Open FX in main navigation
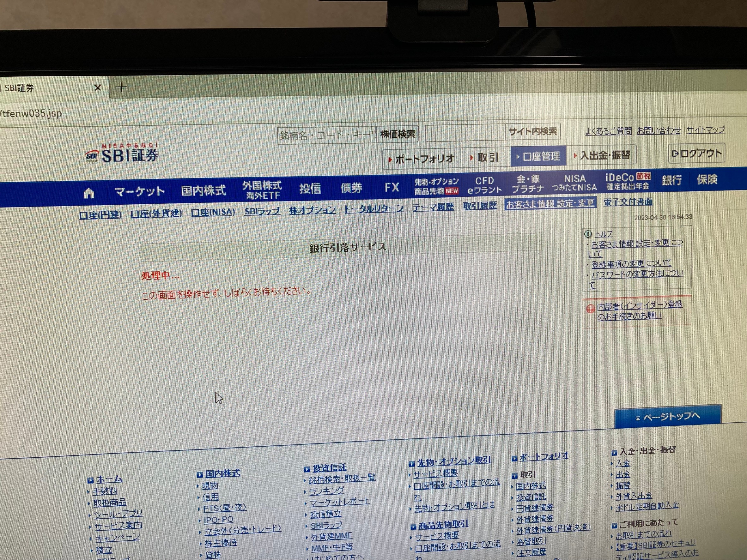Image resolution: width=747 pixels, height=560 pixels. pos(392,187)
